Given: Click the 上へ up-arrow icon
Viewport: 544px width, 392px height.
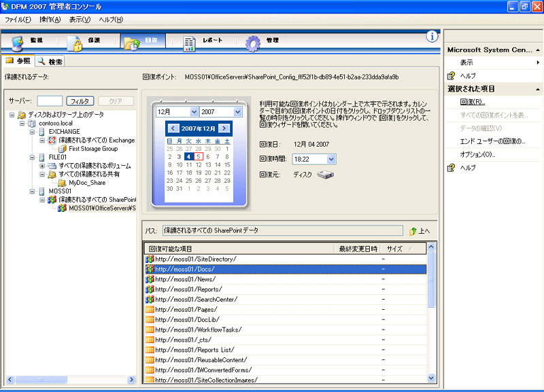Looking at the screenshot, I should coord(413,231).
